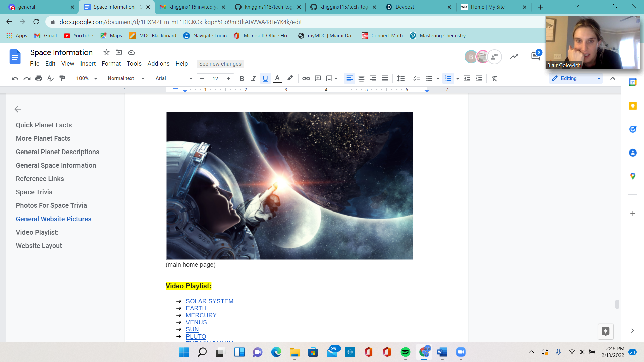This screenshot has height=362, width=644.
Task: Click the insert link icon
Action: 306,78
